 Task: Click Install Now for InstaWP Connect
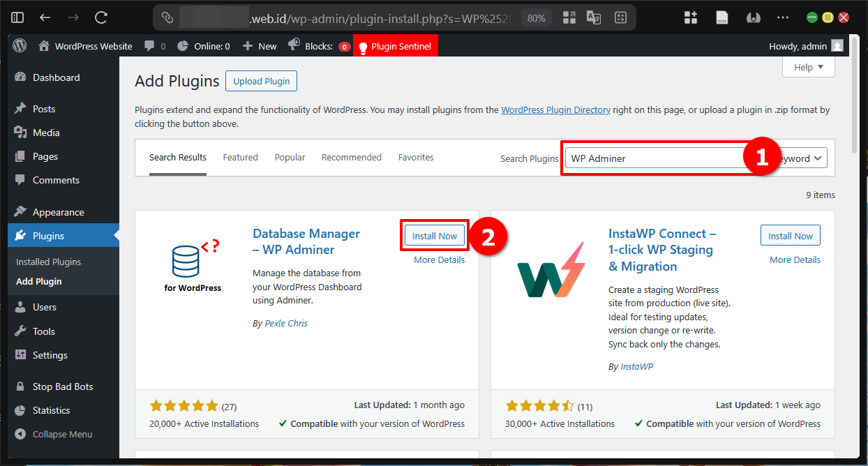pyautogui.click(x=790, y=235)
